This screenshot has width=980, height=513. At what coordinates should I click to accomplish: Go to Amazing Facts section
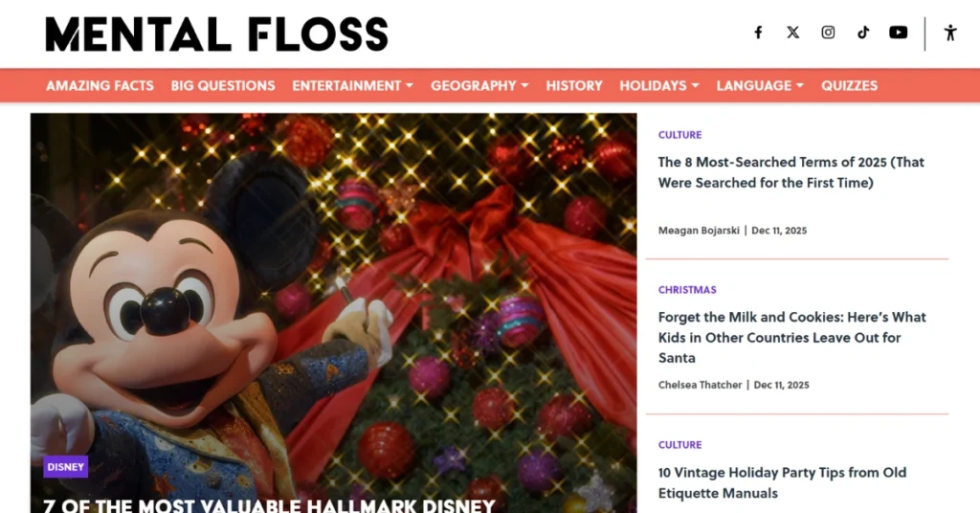[100, 85]
